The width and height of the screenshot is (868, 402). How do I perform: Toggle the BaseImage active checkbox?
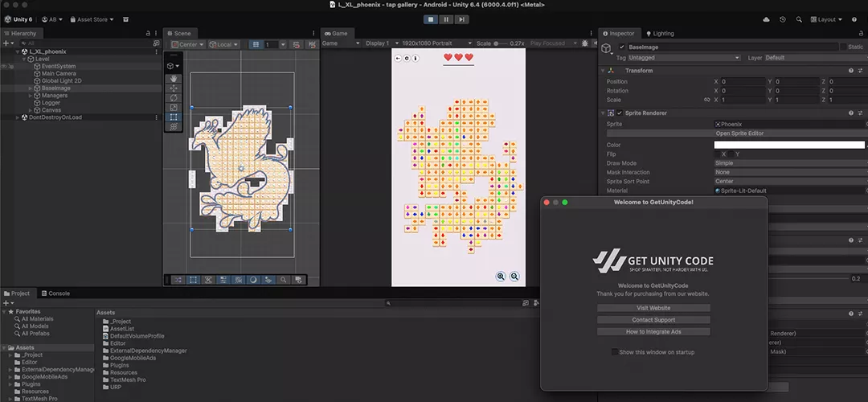tap(621, 47)
